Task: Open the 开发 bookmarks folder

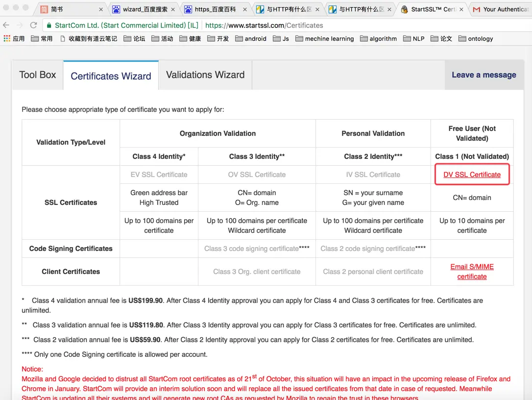Action: 218,39
